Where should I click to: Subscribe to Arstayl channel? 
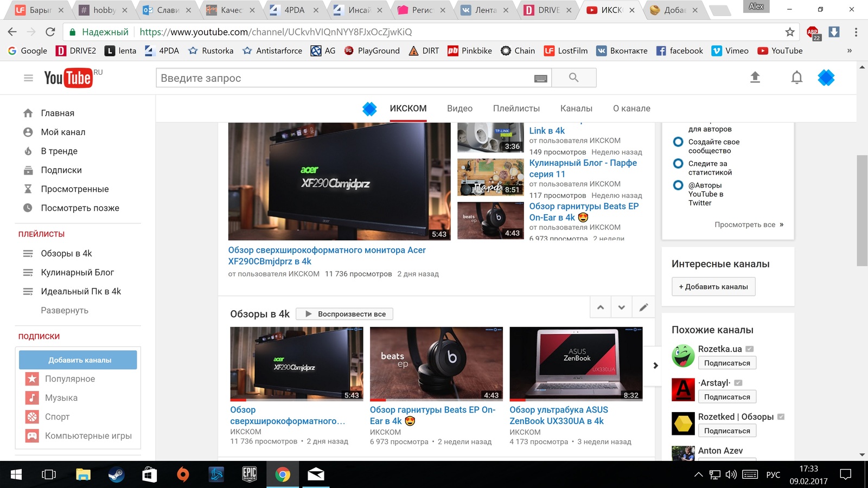[727, 397]
